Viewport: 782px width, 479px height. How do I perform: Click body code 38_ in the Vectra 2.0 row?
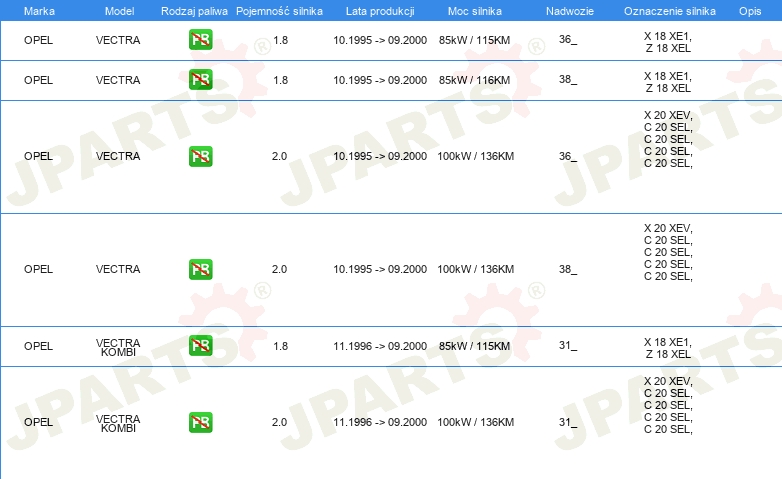click(568, 269)
